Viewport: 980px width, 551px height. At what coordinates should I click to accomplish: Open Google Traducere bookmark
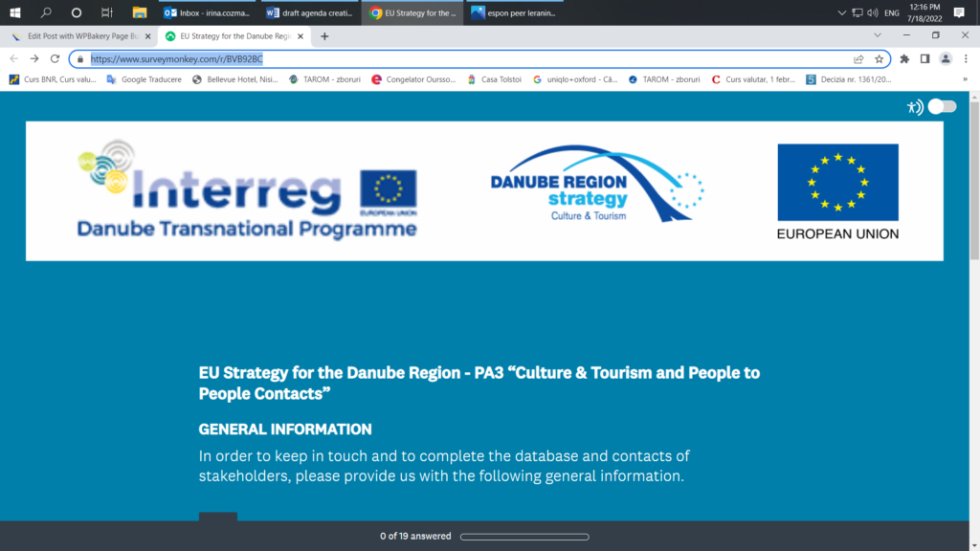click(145, 79)
